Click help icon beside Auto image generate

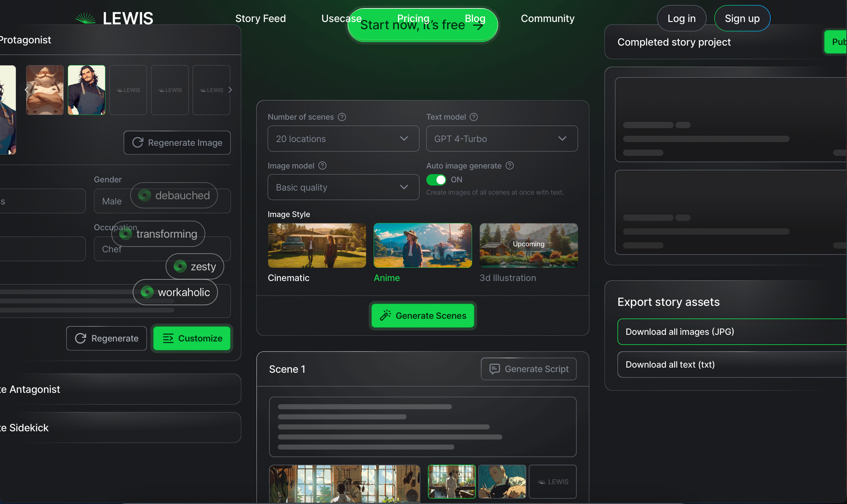coord(510,165)
